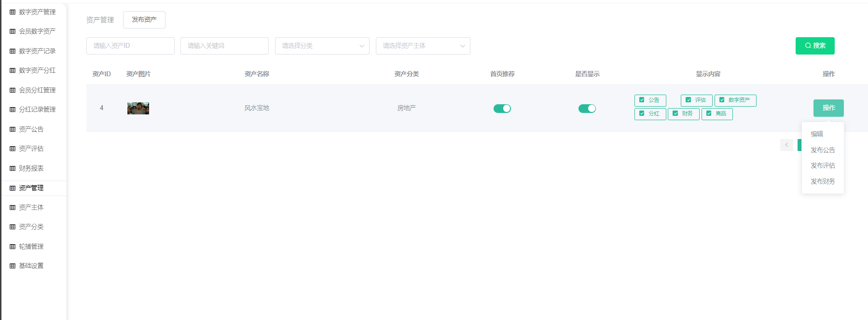Click the previous page arrow in pagination
Screen dimensions: 868x320
(x=786, y=145)
